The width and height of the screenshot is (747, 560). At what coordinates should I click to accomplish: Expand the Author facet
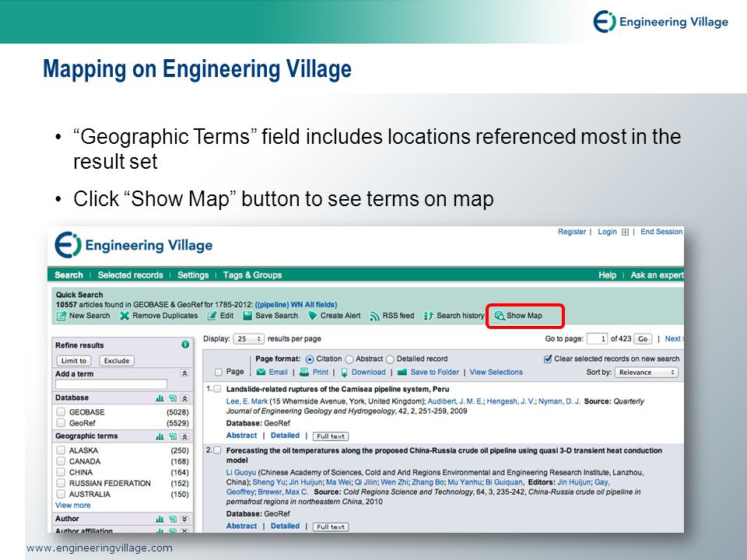point(185,519)
